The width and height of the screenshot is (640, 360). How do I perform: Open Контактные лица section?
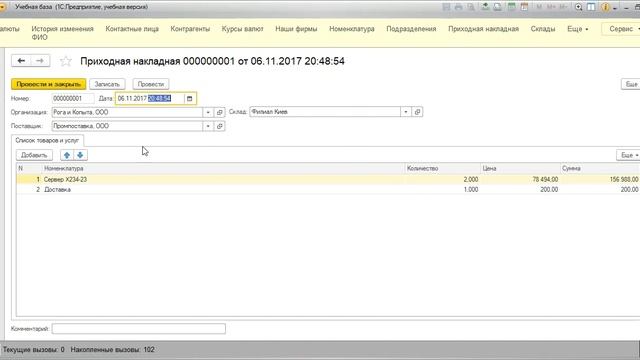[x=132, y=29]
